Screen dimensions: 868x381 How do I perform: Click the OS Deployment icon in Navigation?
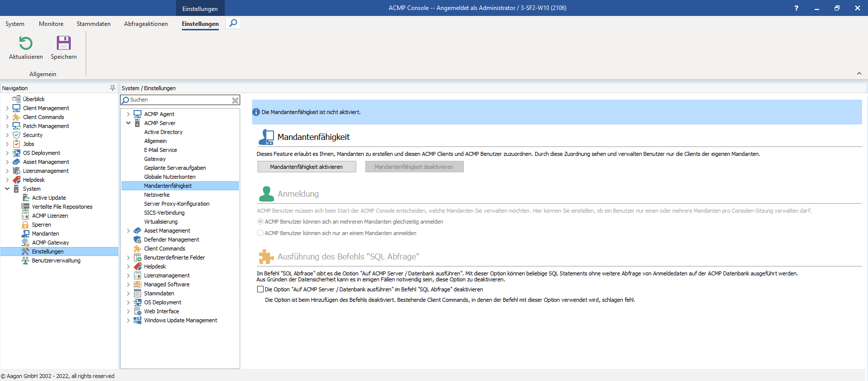click(x=16, y=153)
